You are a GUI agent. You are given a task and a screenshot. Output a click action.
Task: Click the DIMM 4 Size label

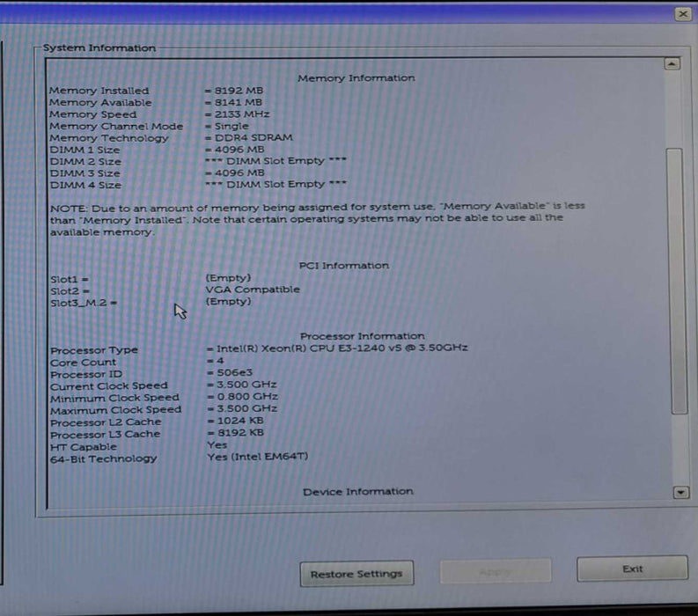tap(85, 185)
